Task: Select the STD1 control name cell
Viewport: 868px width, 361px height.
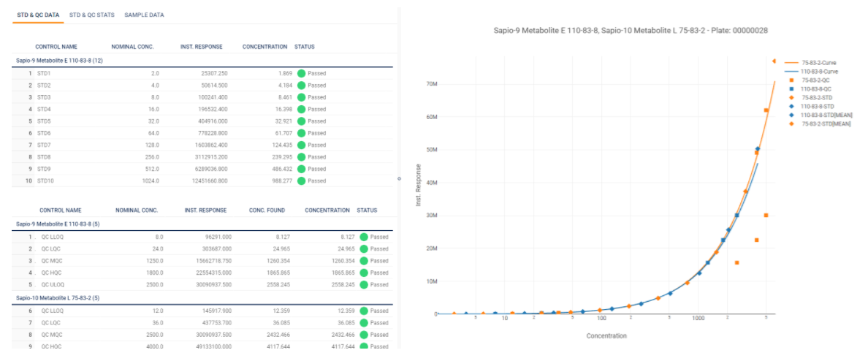Action: 45,73
